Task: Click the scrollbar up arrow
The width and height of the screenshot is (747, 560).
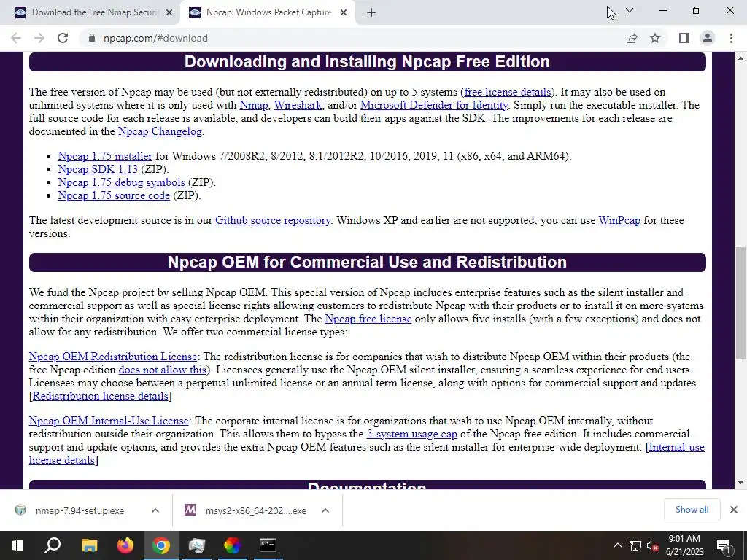Action: coord(740,58)
